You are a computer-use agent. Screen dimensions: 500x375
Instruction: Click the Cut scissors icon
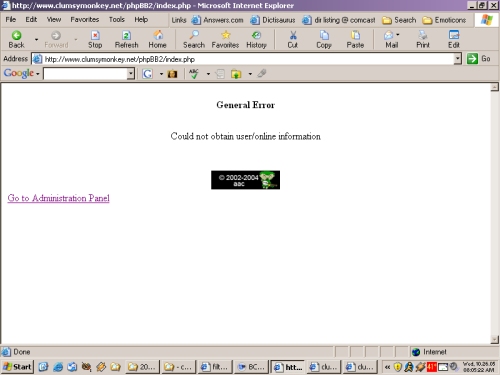pyautogui.click(x=293, y=35)
